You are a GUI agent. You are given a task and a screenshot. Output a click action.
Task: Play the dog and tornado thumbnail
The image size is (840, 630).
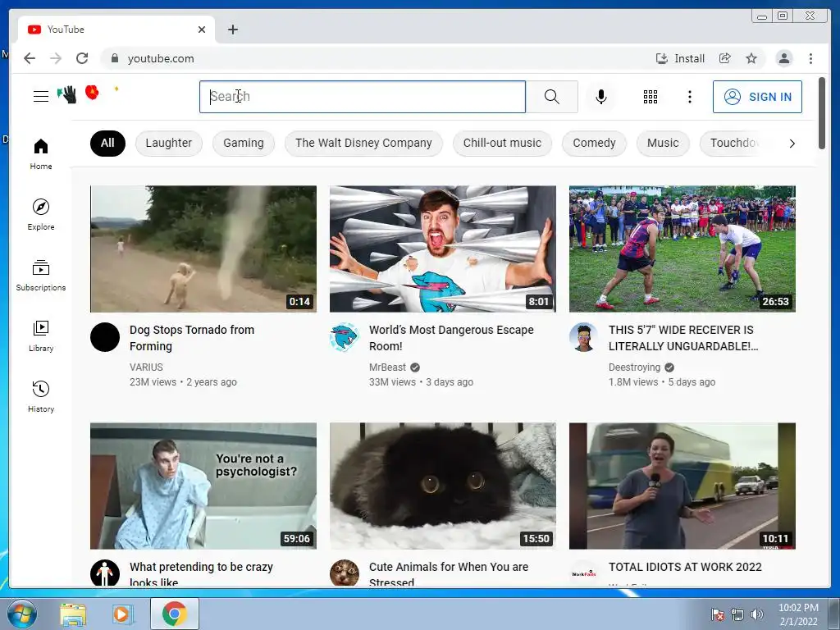point(203,249)
